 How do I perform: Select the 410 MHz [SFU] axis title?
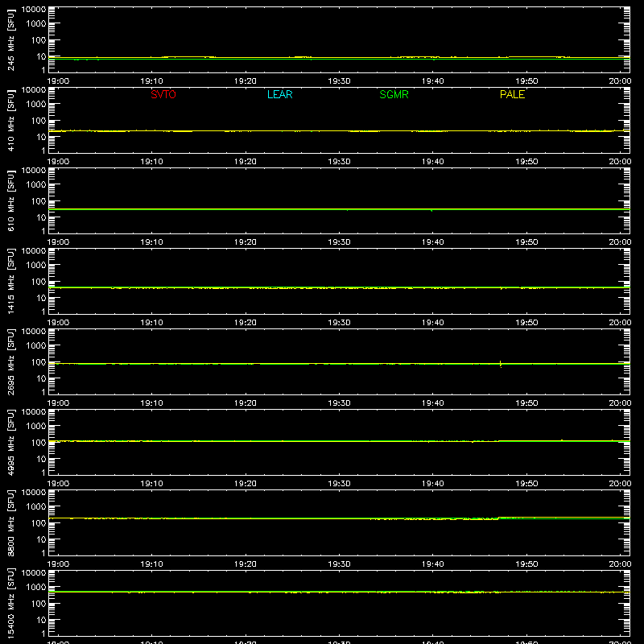coord(11,121)
